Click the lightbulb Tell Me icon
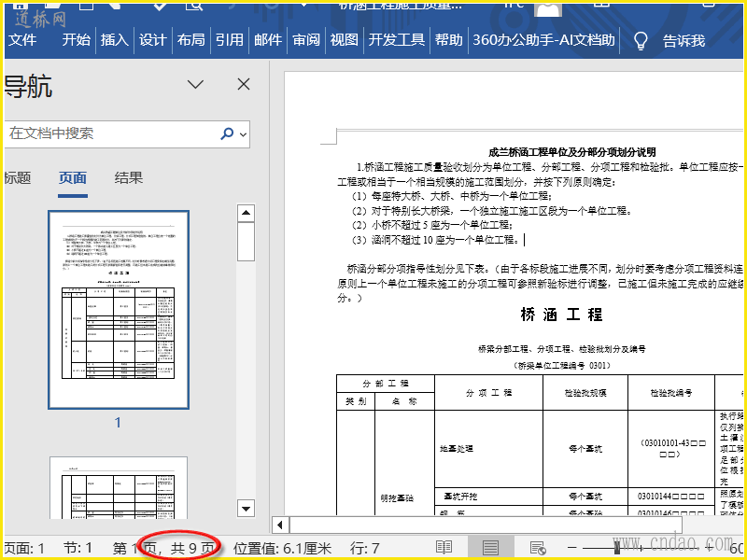747x560 pixels. tap(641, 40)
